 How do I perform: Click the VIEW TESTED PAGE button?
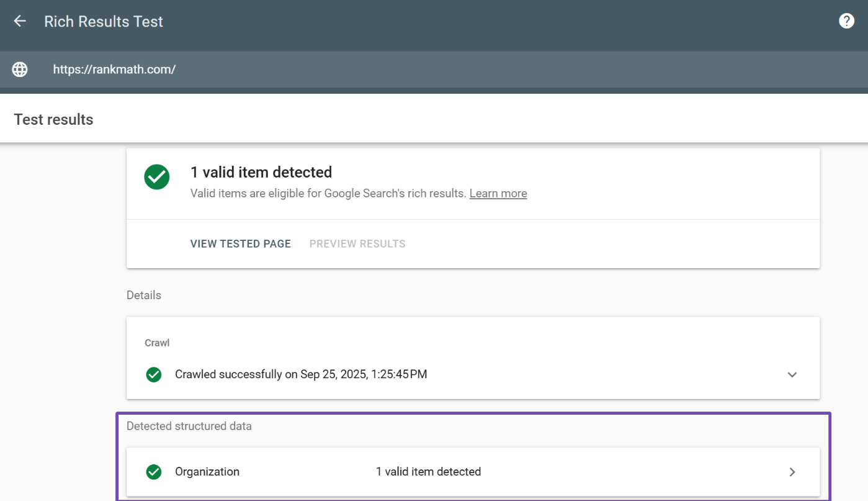[240, 244]
